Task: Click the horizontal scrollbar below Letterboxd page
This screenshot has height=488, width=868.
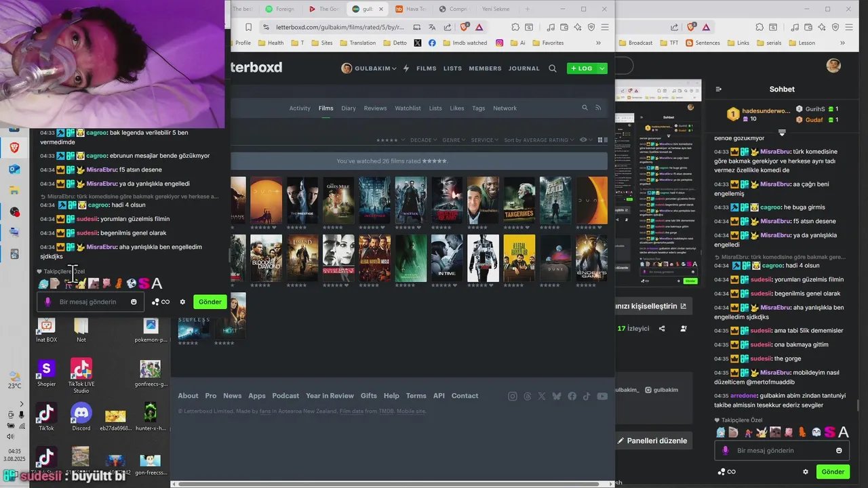Action: tap(390, 484)
